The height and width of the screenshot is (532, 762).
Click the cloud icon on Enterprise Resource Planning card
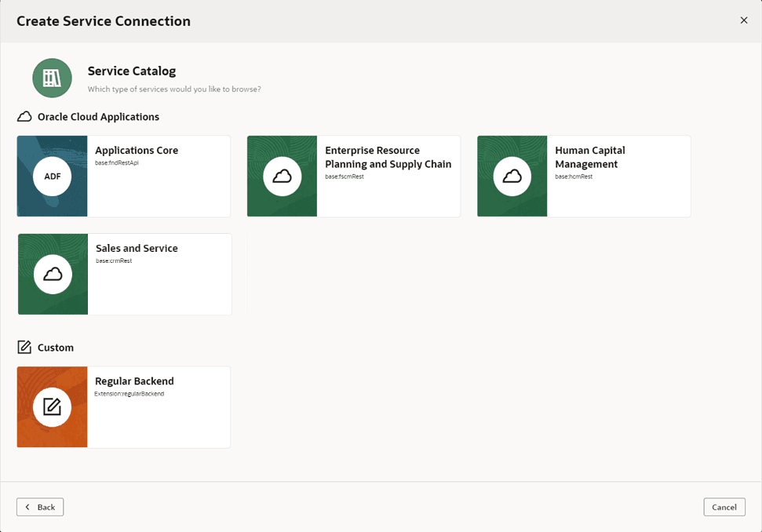click(x=282, y=177)
